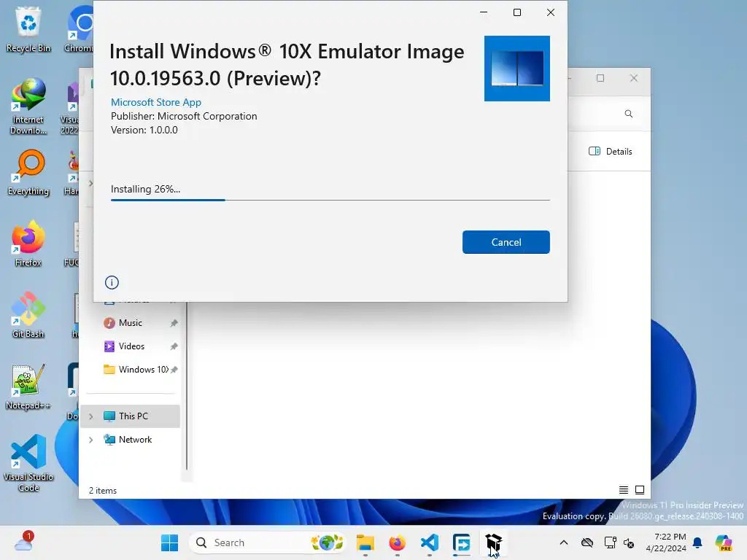This screenshot has width=747, height=560.
Task: Open the Recycle Bin desktop icon
Action: click(x=28, y=29)
